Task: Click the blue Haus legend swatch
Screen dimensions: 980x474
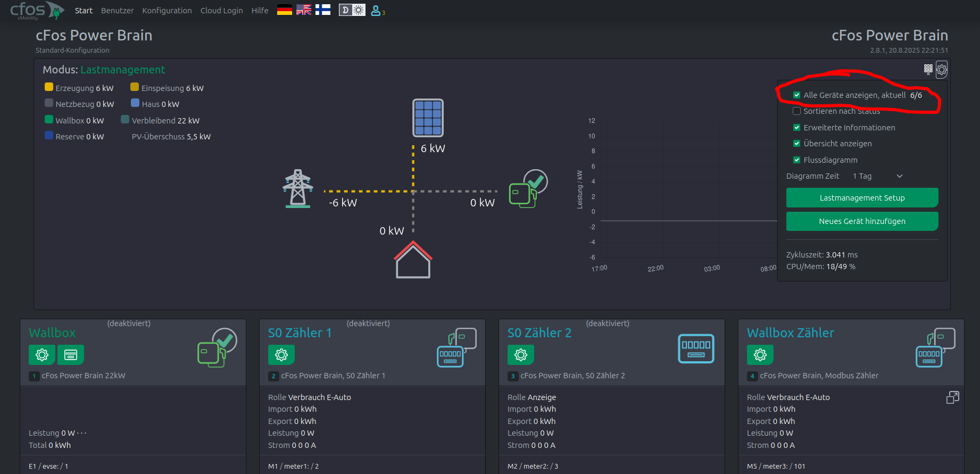Action: pyautogui.click(x=135, y=103)
